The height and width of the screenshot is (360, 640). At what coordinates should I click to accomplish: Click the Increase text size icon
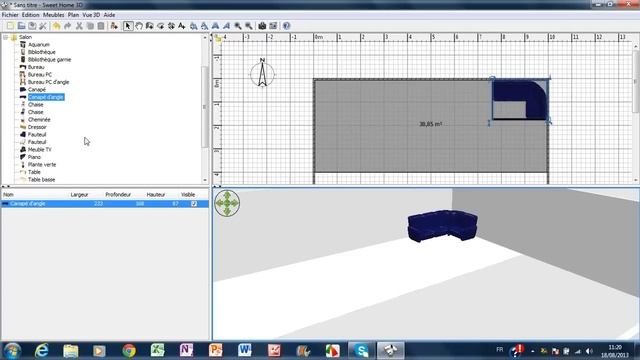tap(194, 26)
